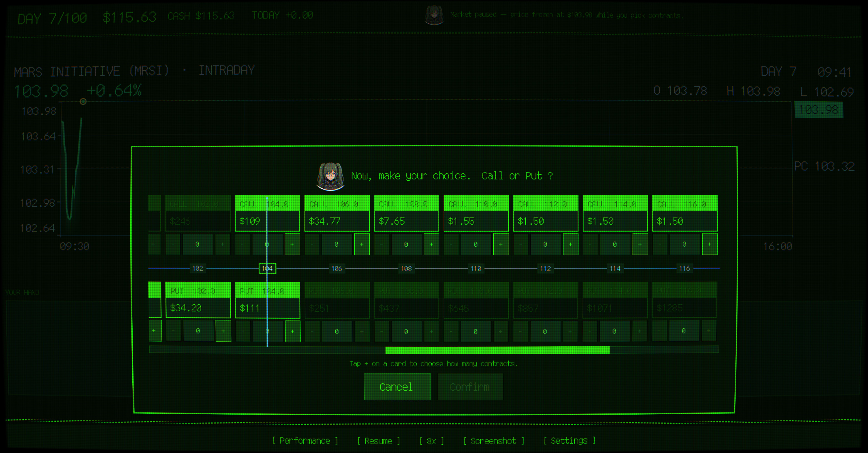Increase PUT 102.0 contract count

[223, 331]
